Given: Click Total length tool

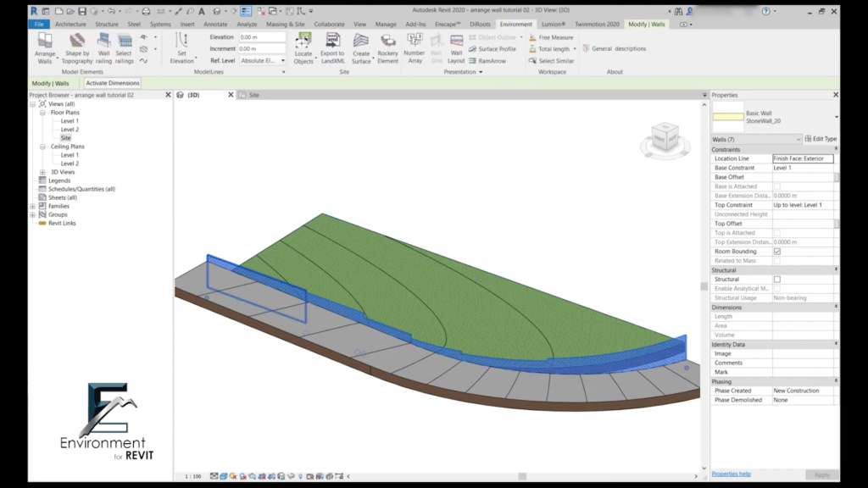Looking at the screenshot, I should [549, 48].
